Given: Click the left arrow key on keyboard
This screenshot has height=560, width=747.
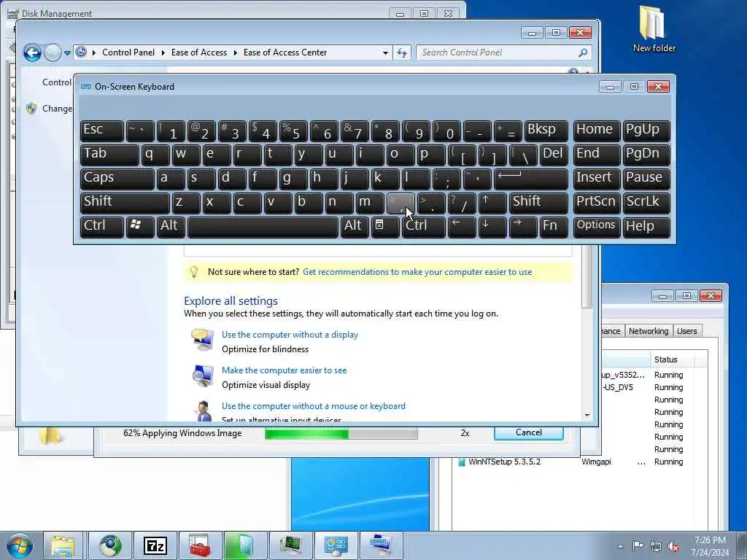Looking at the screenshot, I should pyautogui.click(x=461, y=227).
